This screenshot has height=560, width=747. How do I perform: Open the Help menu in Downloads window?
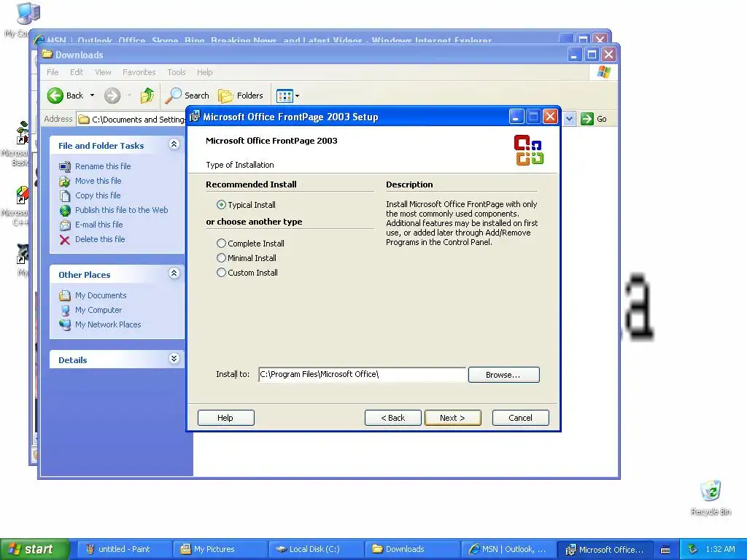tap(205, 72)
